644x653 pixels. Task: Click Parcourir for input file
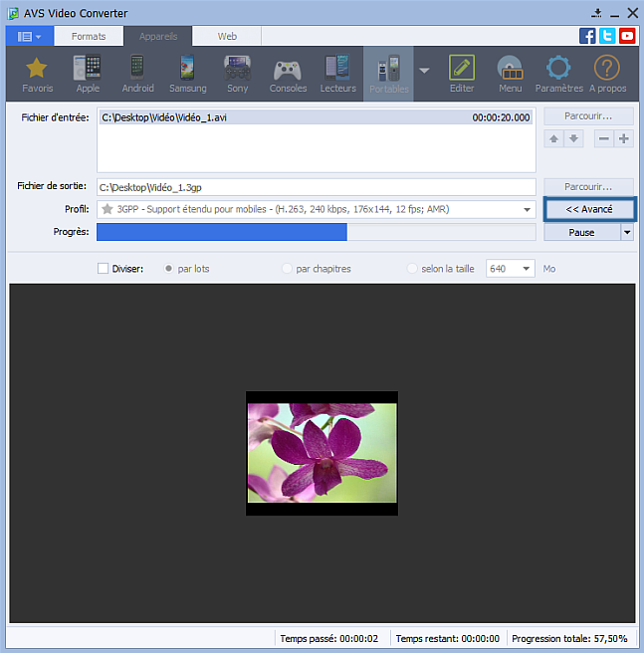click(x=588, y=116)
